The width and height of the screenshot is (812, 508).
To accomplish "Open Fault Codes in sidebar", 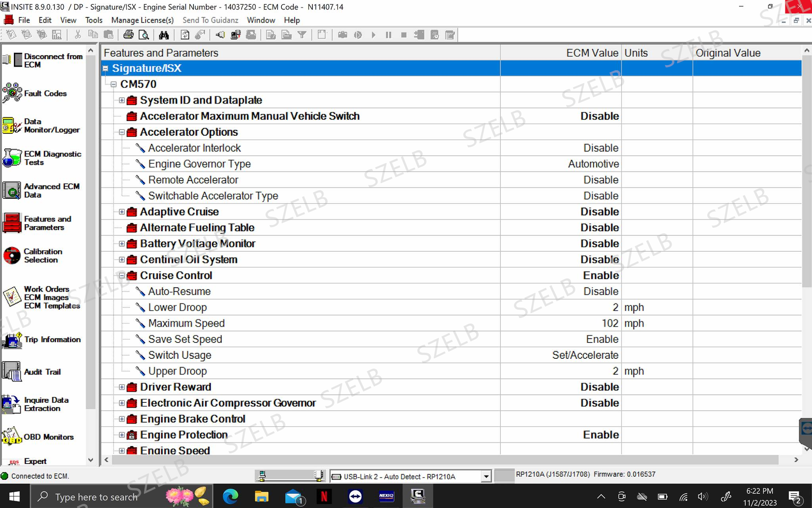I will point(35,93).
